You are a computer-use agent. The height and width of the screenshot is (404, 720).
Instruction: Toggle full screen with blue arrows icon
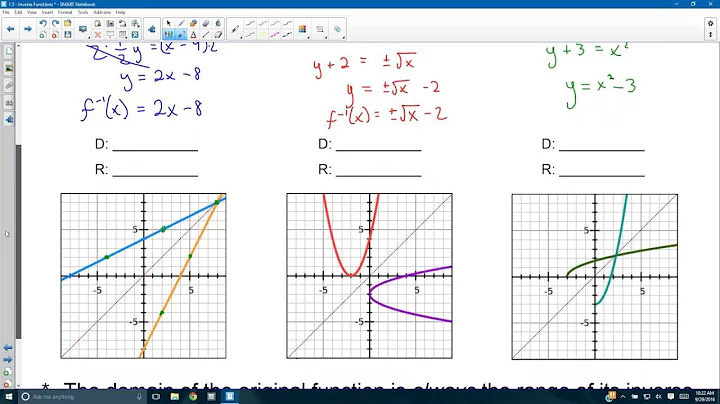click(x=135, y=34)
